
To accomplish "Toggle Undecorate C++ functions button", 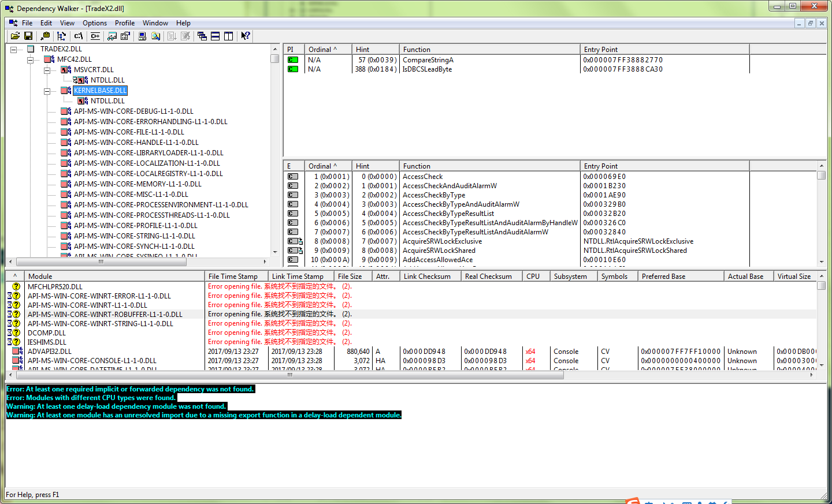I will click(x=95, y=36).
